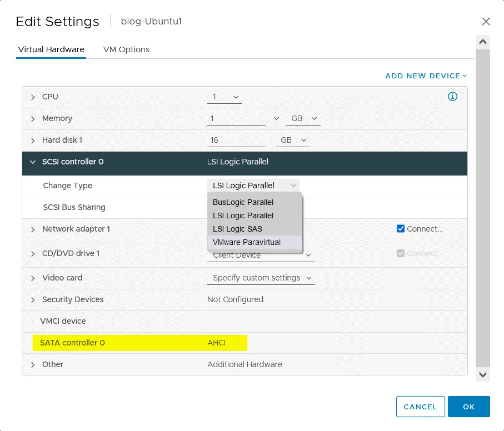
Task: Click the Hard disk 1 size field
Action: (236, 141)
